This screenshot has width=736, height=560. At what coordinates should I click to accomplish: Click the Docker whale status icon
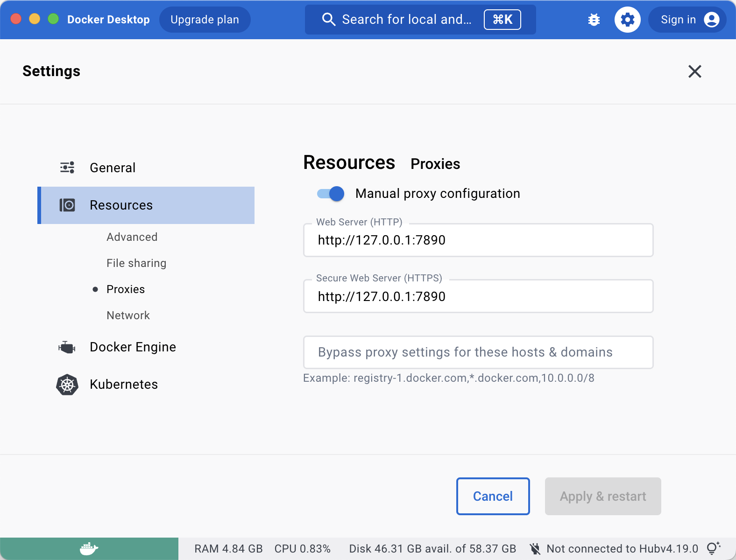click(89, 549)
